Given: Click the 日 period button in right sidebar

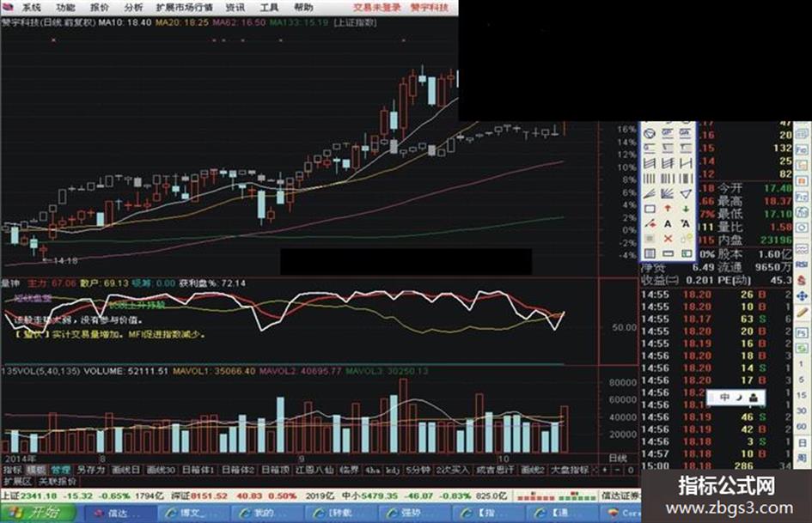Looking at the screenshot, I should pyautogui.click(x=803, y=442).
